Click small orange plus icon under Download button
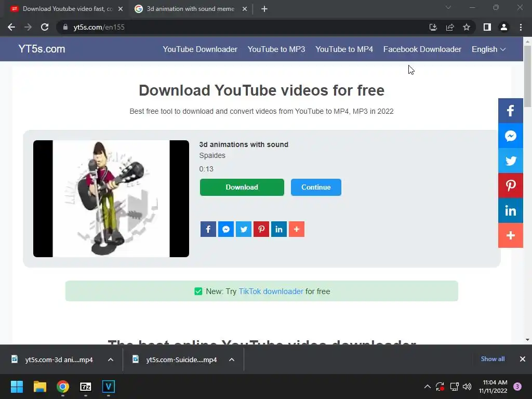532x399 pixels. tap(297, 229)
